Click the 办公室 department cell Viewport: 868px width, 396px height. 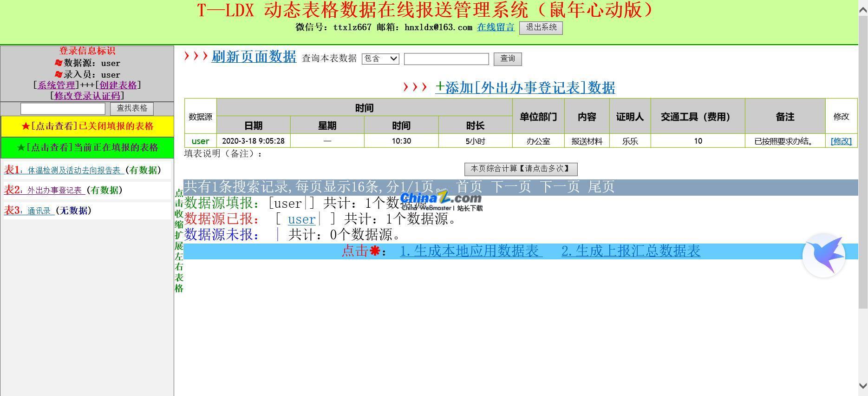tap(538, 141)
